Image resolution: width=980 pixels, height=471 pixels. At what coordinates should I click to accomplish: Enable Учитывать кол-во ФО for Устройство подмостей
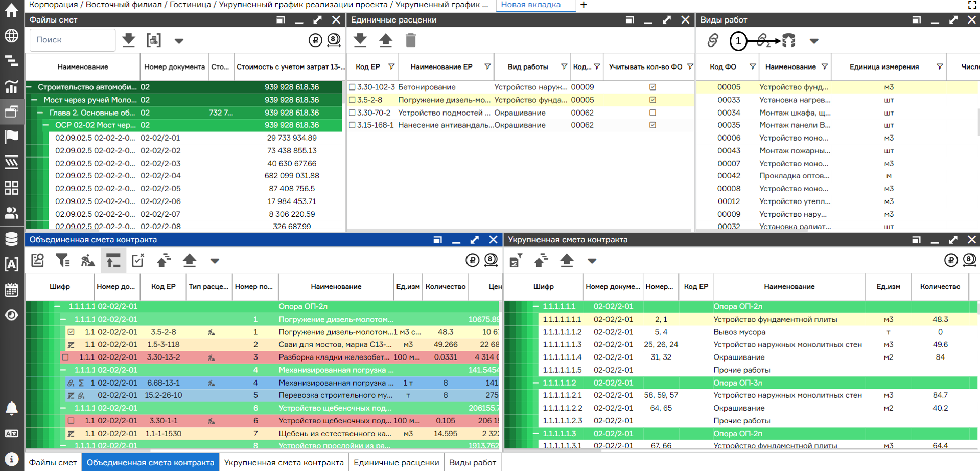(x=652, y=113)
